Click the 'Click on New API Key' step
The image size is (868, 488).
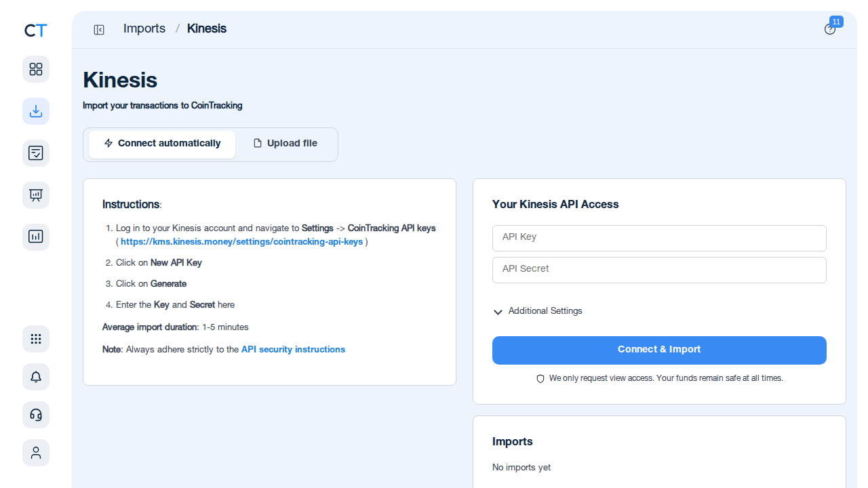[159, 263]
